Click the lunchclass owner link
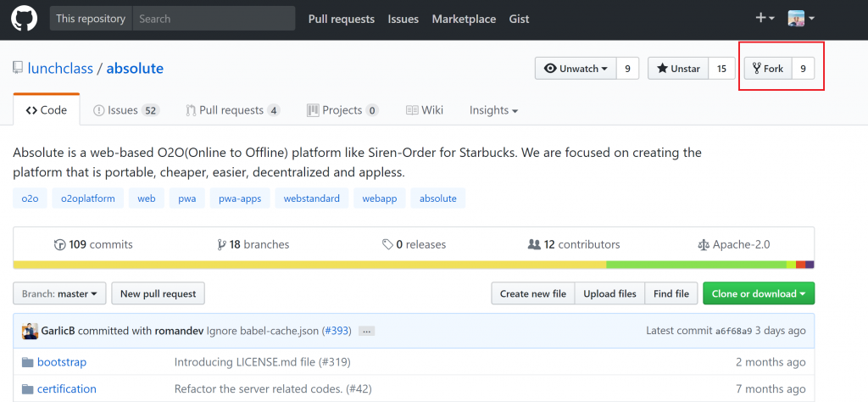The height and width of the screenshot is (402, 868). (x=60, y=69)
